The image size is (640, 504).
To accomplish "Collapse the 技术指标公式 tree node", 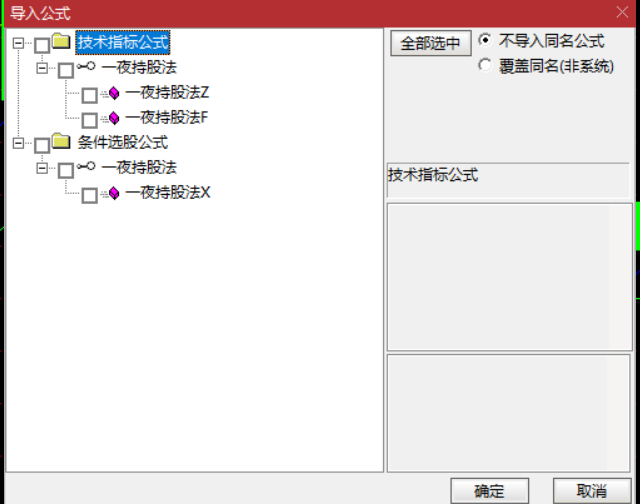I will tap(18, 43).
